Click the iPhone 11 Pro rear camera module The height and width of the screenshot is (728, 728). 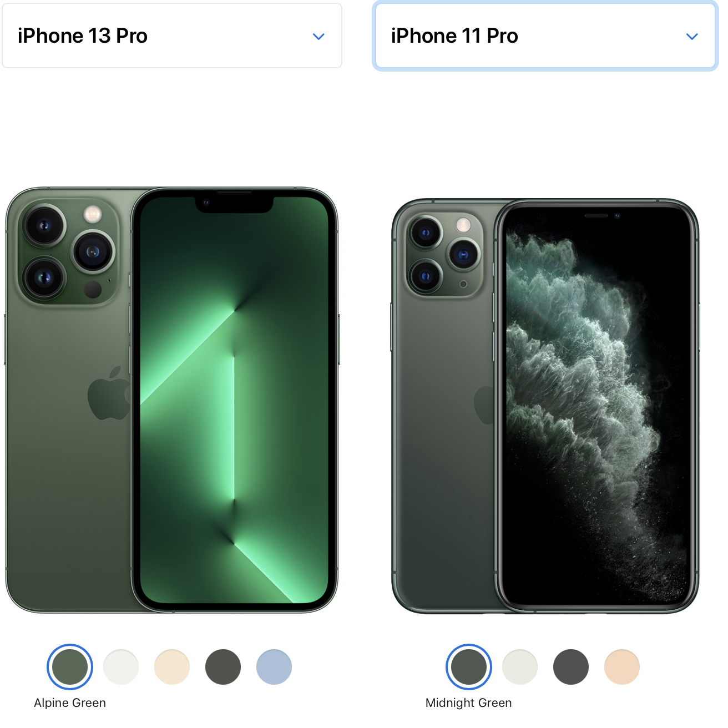point(444,255)
